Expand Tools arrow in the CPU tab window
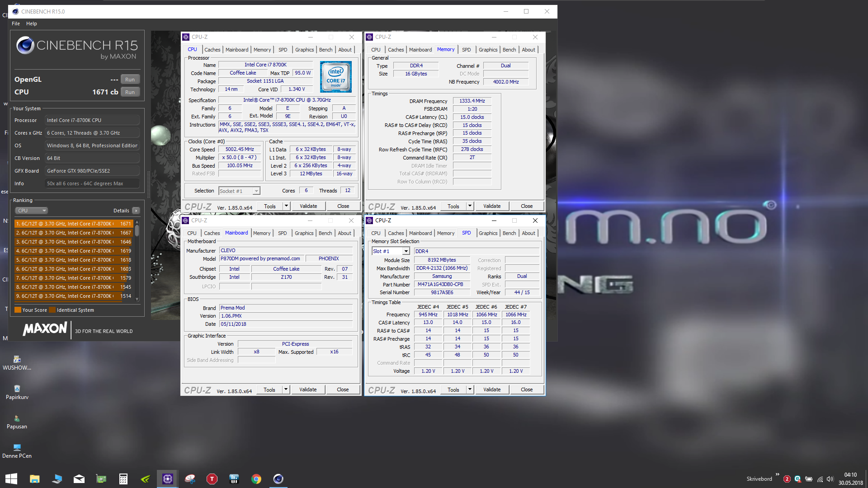 (x=286, y=206)
